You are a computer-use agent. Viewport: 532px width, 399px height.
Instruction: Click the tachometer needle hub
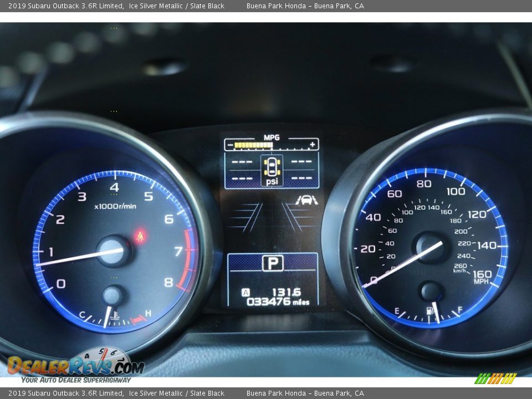(x=113, y=252)
